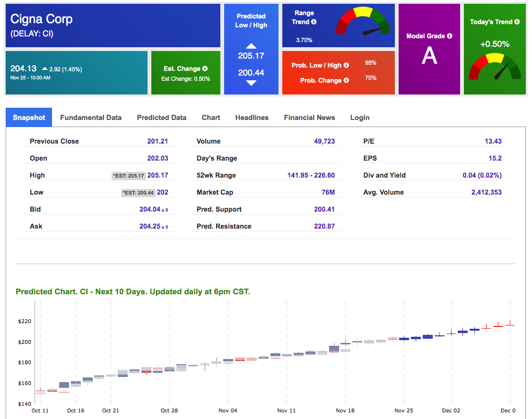Click the Day's Range label
The image size is (532, 419).
pos(217,158)
